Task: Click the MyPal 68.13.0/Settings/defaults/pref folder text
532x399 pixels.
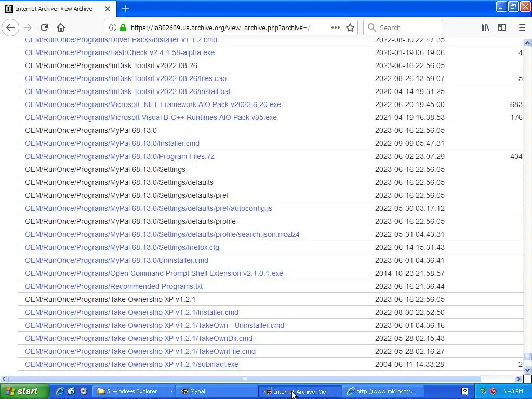Action: point(127,195)
